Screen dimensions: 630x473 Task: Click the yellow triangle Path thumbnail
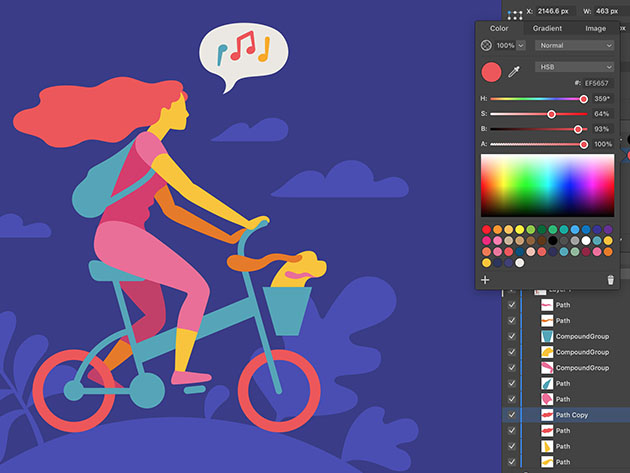[547, 446]
